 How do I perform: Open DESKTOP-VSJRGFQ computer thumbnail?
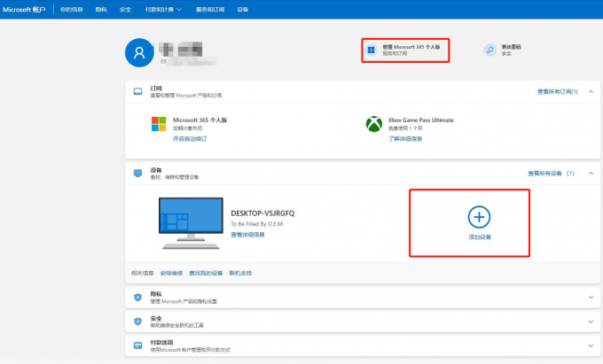pyautogui.click(x=191, y=223)
